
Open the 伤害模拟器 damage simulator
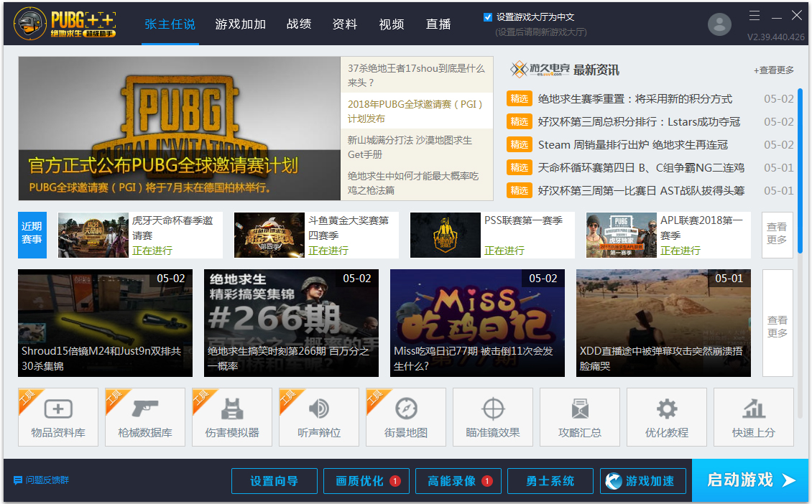point(232,417)
